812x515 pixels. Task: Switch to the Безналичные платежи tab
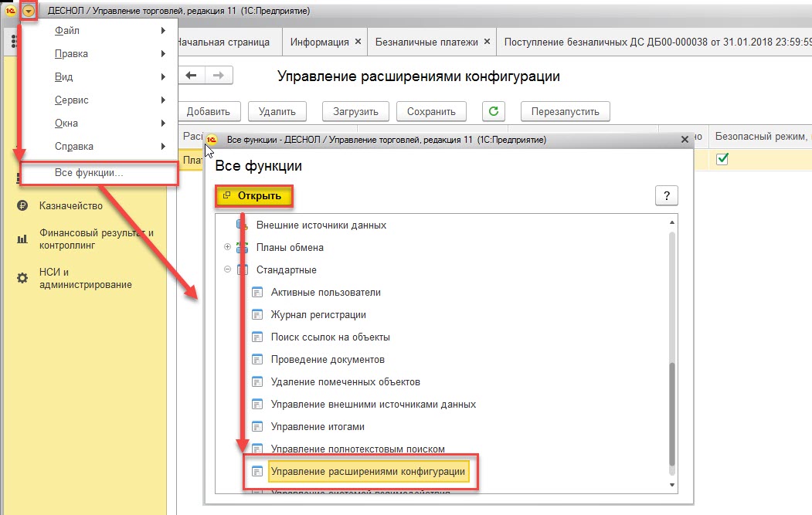tap(426, 42)
